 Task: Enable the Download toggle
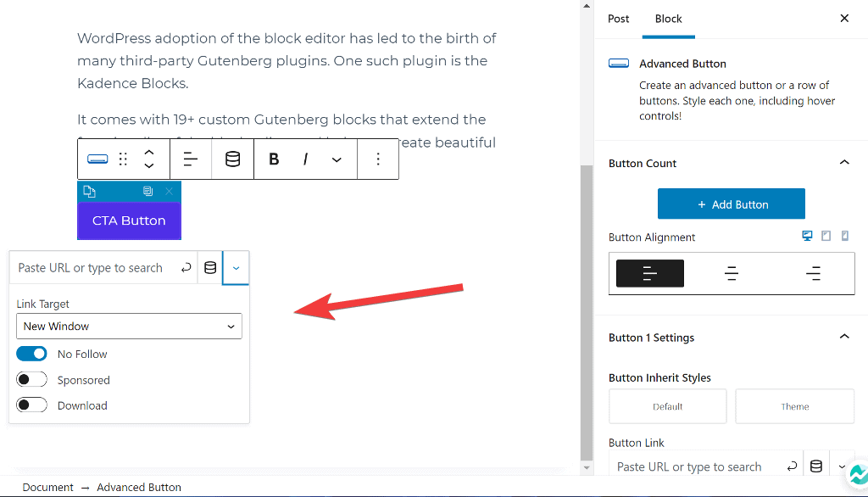tap(31, 405)
